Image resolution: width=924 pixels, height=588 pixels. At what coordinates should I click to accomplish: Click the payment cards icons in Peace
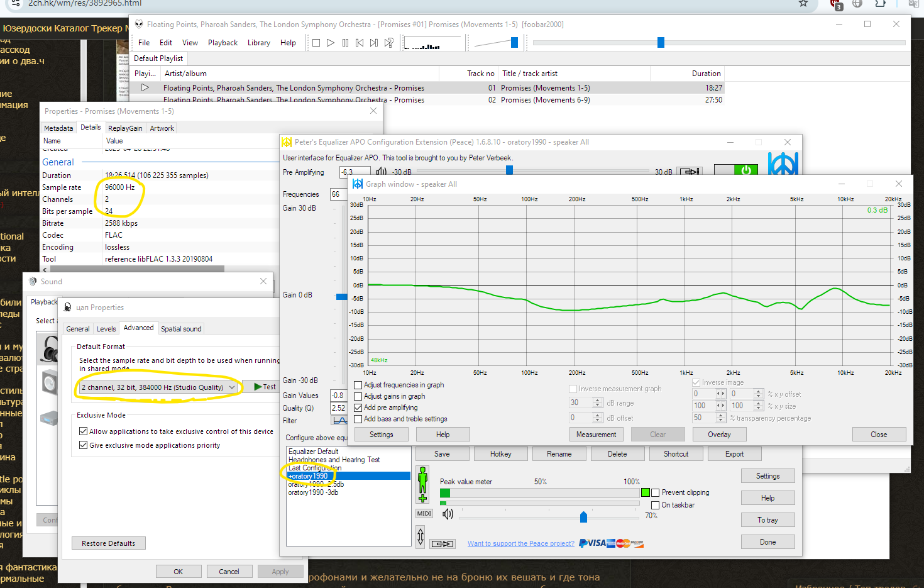pos(612,543)
